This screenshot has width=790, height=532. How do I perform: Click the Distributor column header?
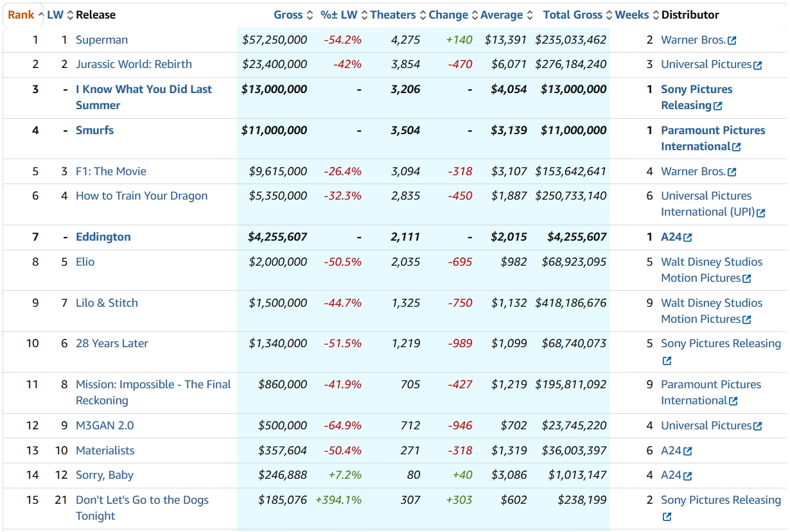pyautogui.click(x=690, y=15)
